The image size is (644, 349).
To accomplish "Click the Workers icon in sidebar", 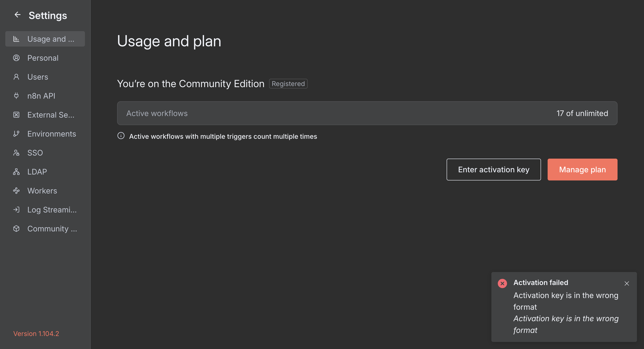I will (x=16, y=191).
